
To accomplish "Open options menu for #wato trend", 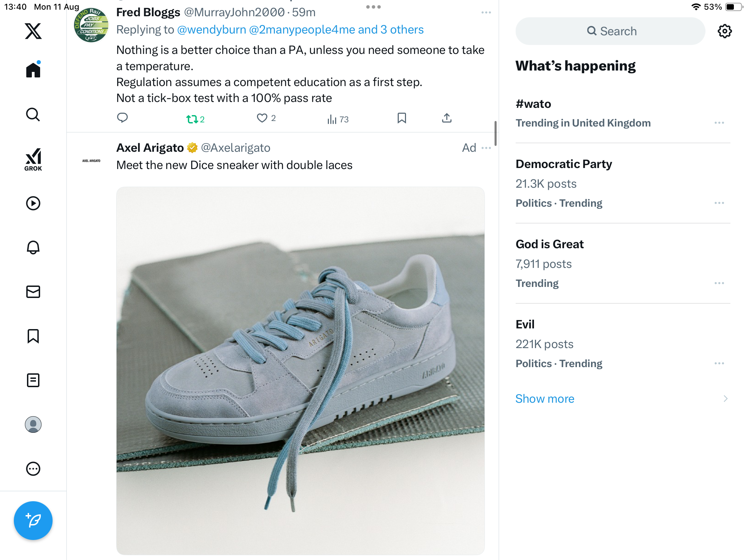I will click(719, 123).
